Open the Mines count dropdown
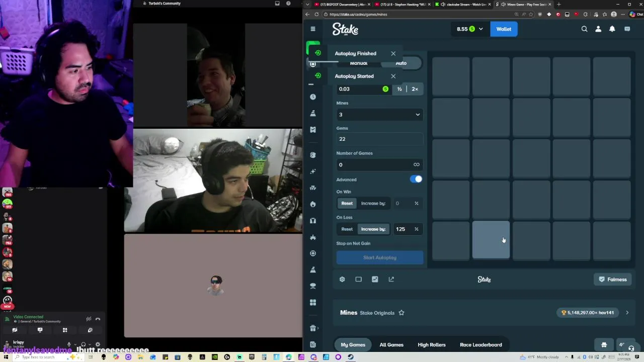Viewport: 644px width, 362px height. click(x=380, y=115)
